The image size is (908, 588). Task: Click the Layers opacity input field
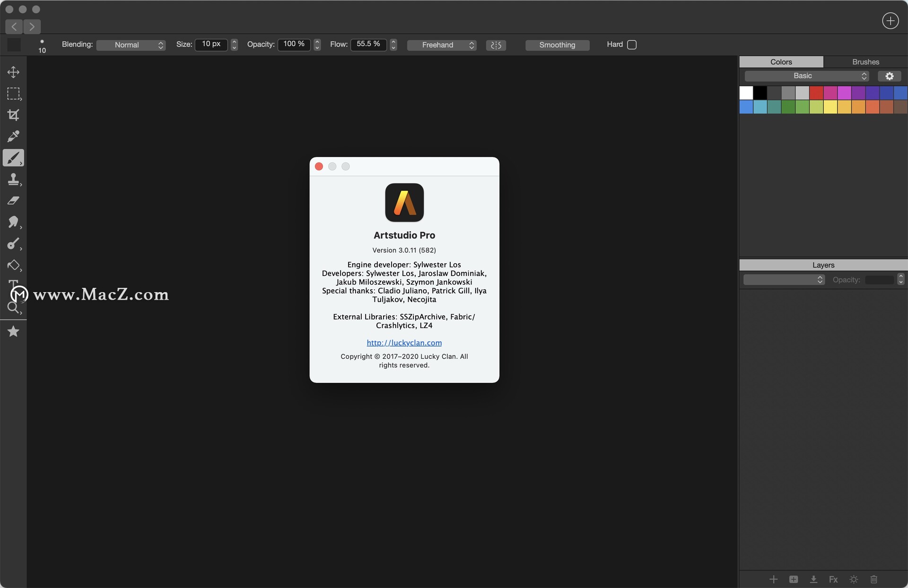pyautogui.click(x=880, y=280)
